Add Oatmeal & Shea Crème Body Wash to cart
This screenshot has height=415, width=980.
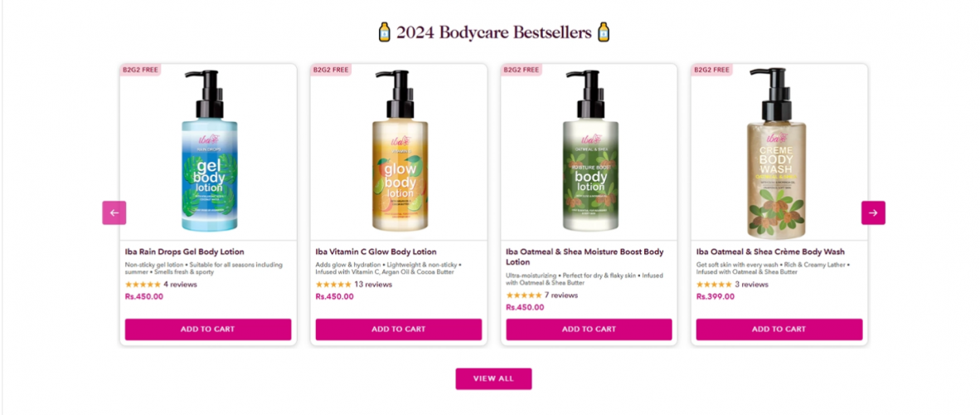(779, 330)
